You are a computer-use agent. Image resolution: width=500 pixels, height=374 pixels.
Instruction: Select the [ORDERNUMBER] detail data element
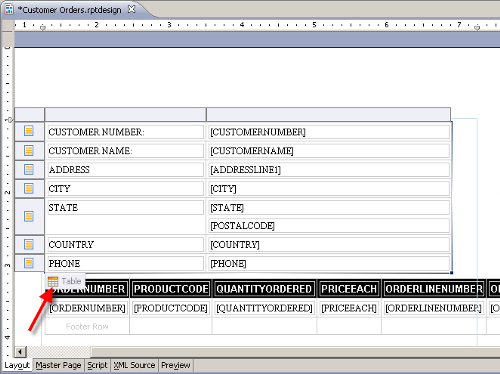[87, 308]
